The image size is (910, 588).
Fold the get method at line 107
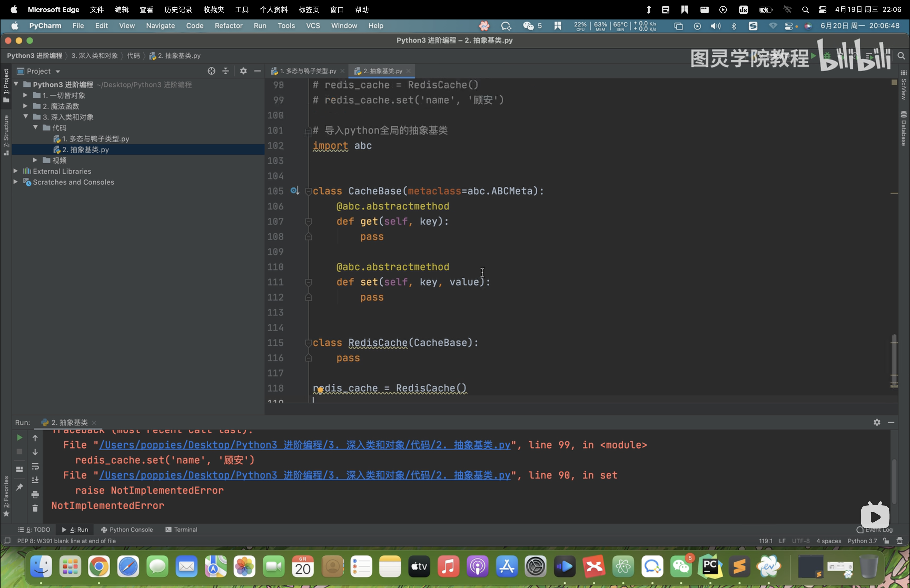click(309, 221)
